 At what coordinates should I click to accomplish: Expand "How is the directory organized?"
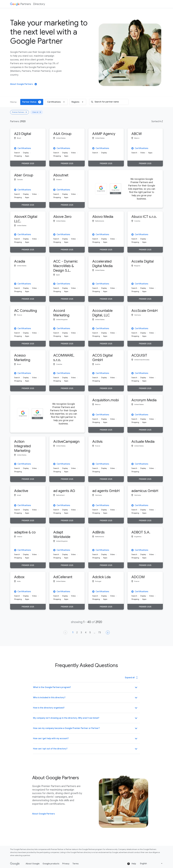(x=86, y=708)
